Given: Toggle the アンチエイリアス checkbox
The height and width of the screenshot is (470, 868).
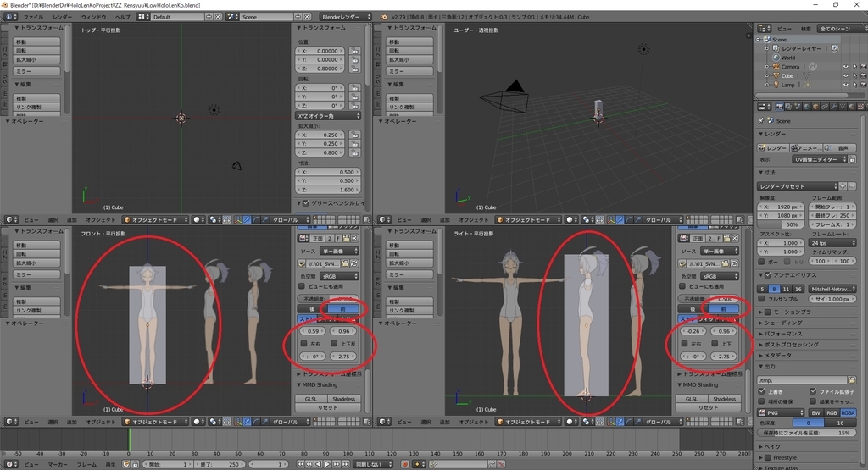Looking at the screenshot, I should pyautogui.click(x=768, y=275).
